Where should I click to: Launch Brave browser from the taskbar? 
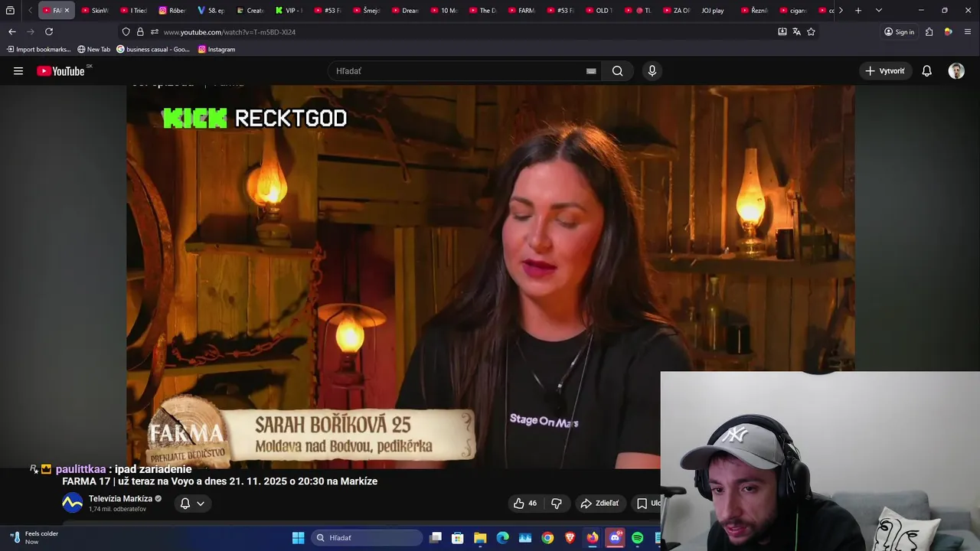pos(570,538)
